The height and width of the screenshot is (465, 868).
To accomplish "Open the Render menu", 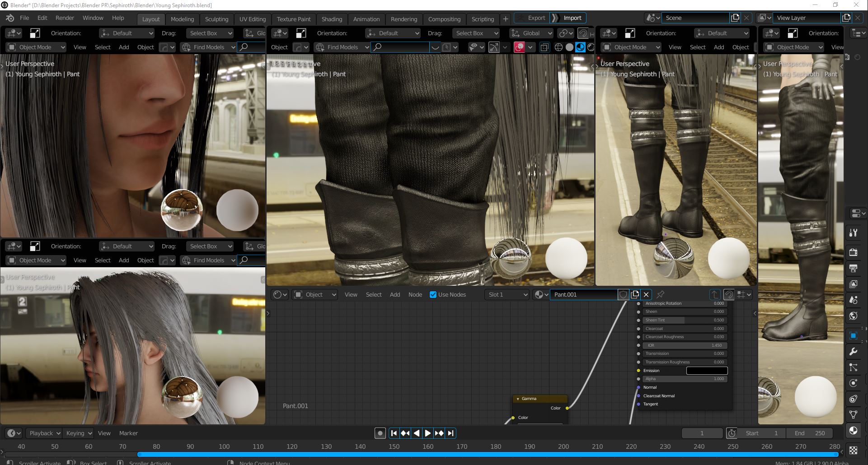I will 65,18.
